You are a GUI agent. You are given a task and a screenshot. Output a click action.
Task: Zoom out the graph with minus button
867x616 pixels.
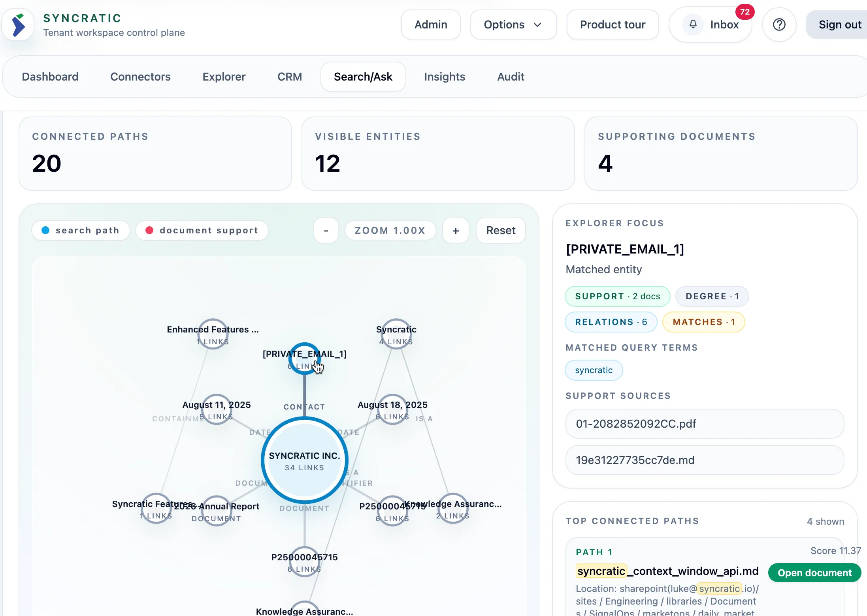click(x=326, y=230)
